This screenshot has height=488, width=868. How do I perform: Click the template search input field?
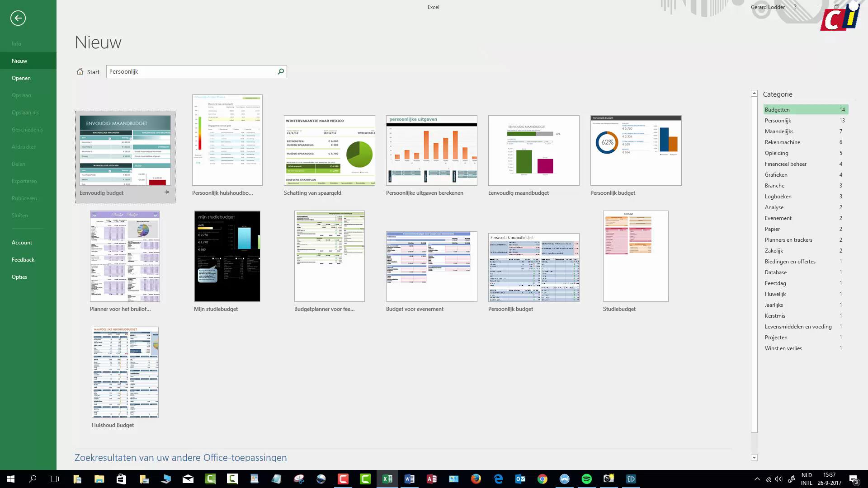190,71
